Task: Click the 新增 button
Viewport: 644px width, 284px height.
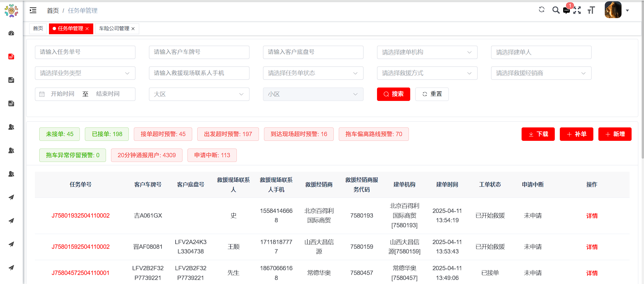Action: (x=615, y=134)
